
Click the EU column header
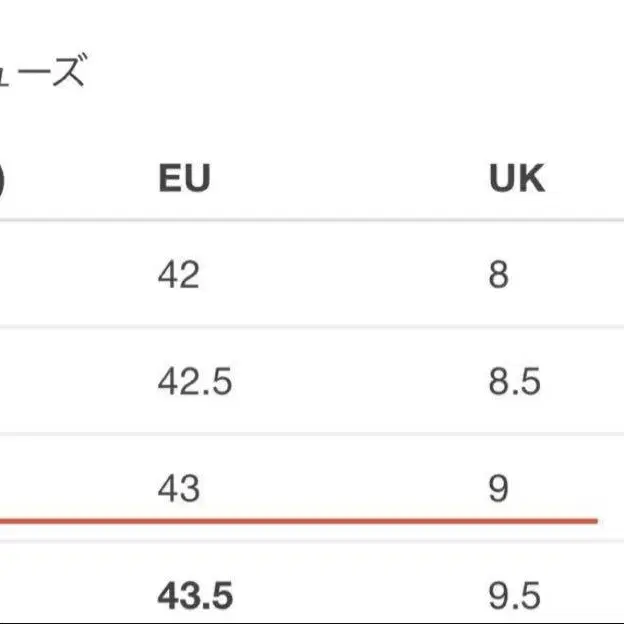[184, 178]
